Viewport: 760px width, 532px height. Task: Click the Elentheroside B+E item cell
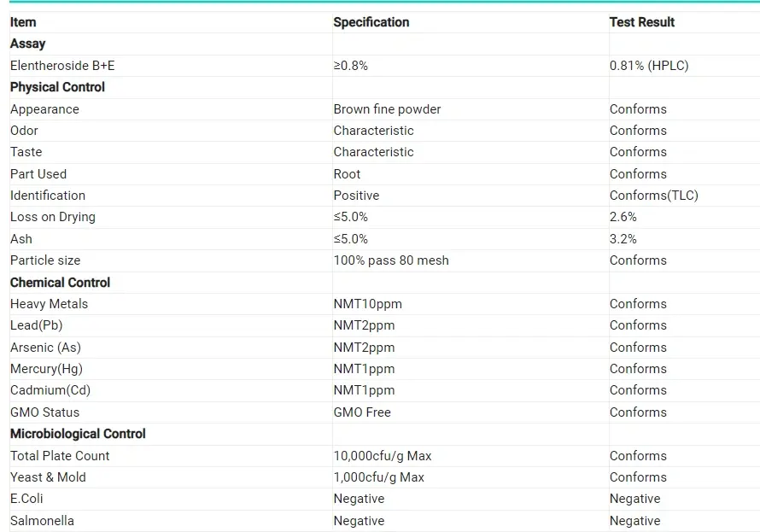pos(62,66)
